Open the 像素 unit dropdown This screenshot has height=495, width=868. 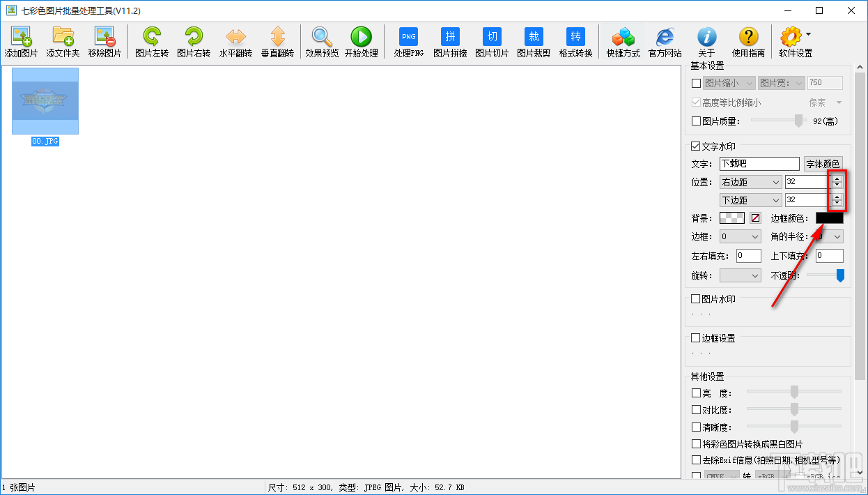(x=825, y=102)
